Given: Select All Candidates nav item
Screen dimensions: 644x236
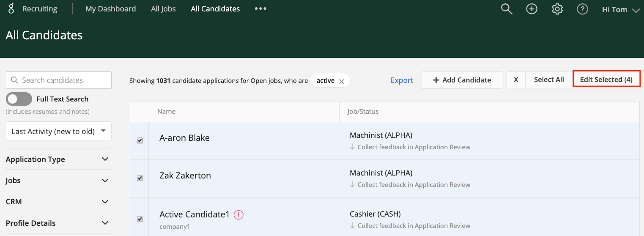Looking at the screenshot, I should [215, 8].
